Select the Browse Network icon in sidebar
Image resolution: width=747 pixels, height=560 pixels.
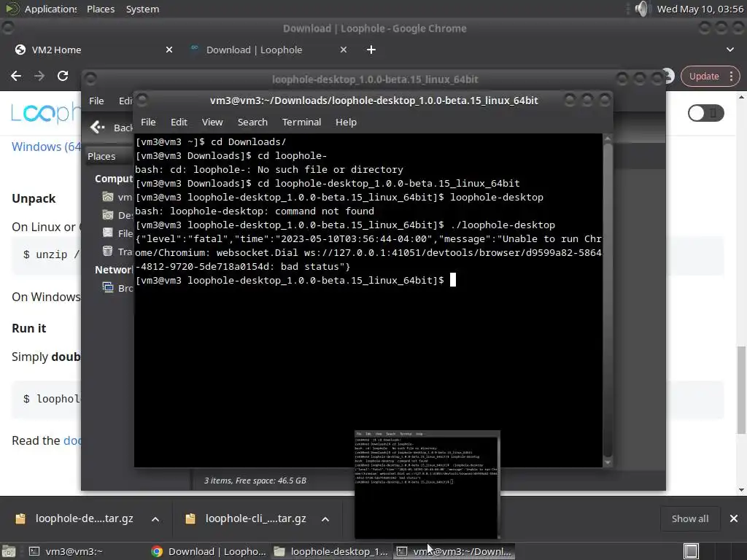pyautogui.click(x=108, y=287)
